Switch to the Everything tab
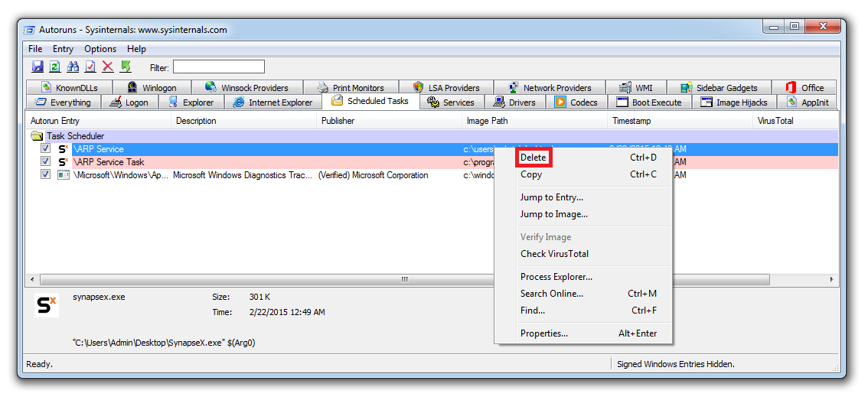This screenshot has width=868, height=400. click(x=63, y=102)
